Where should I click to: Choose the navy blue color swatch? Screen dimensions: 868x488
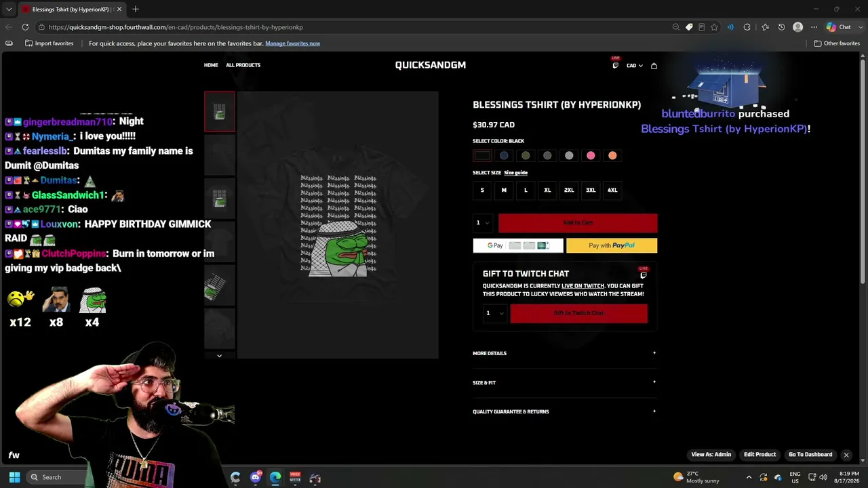[x=504, y=156]
